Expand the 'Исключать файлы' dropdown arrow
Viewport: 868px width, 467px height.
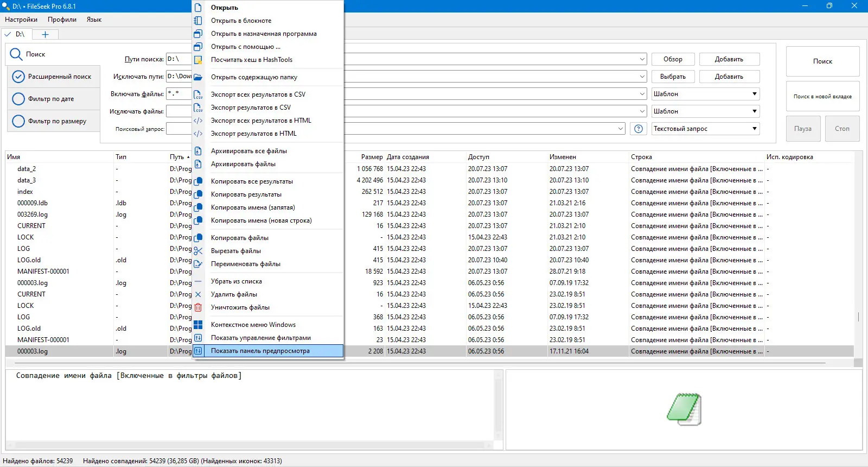coord(642,111)
